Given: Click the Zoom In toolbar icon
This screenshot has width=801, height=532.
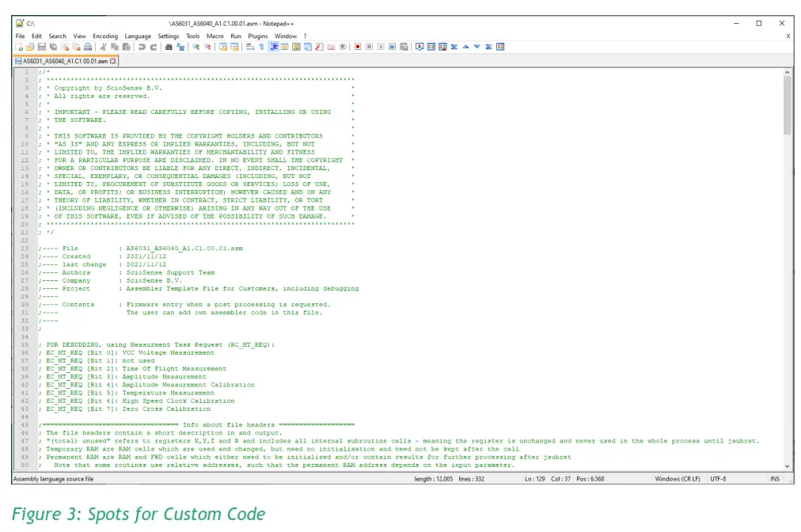Looking at the screenshot, I should point(196,47).
